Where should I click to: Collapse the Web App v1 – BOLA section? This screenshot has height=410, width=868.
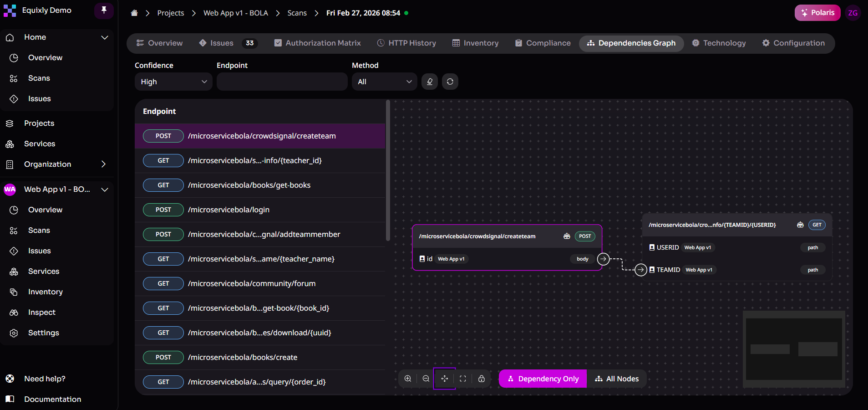point(105,190)
